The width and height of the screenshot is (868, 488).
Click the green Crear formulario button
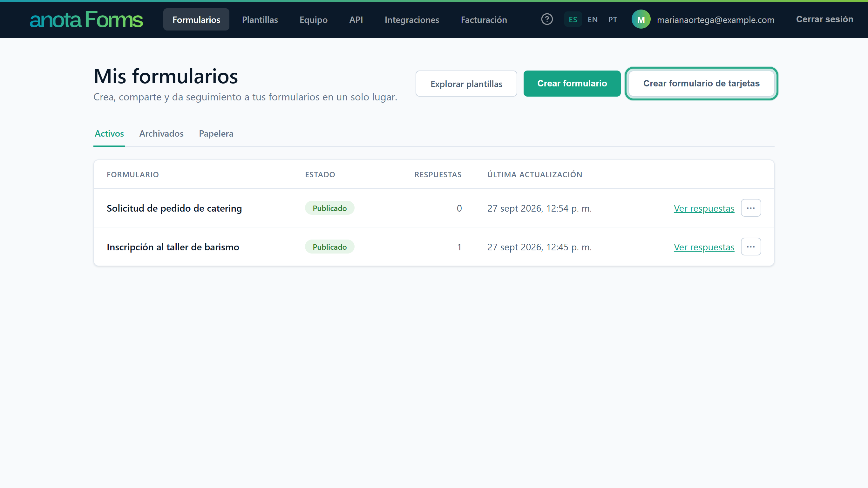click(572, 84)
